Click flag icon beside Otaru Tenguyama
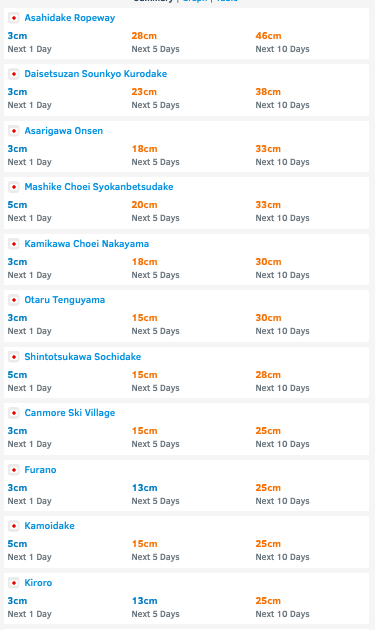The width and height of the screenshot is (375, 630). [14, 300]
